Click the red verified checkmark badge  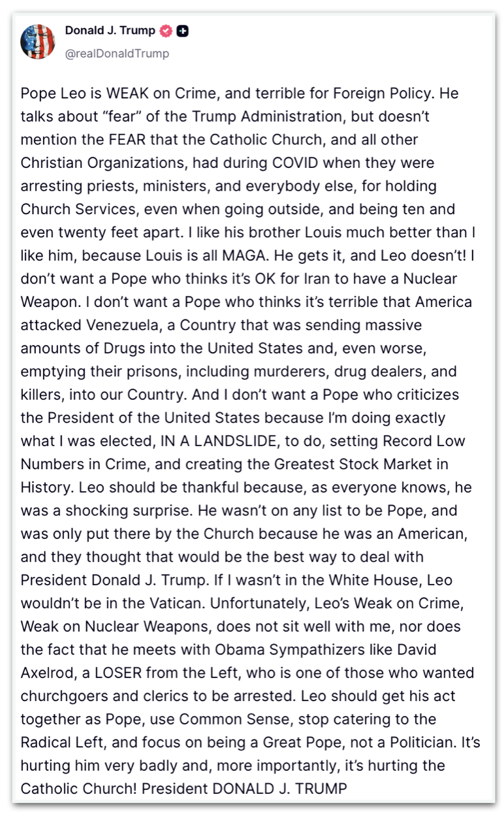click(x=166, y=31)
